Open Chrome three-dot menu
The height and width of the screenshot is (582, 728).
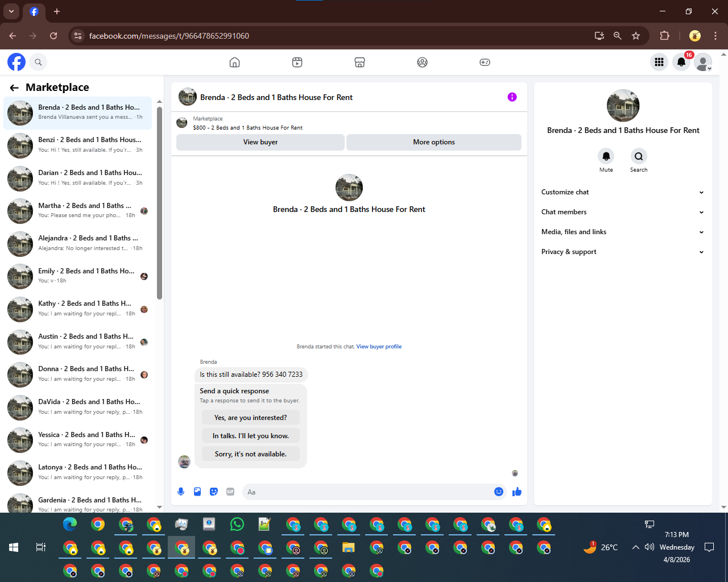tap(715, 36)
